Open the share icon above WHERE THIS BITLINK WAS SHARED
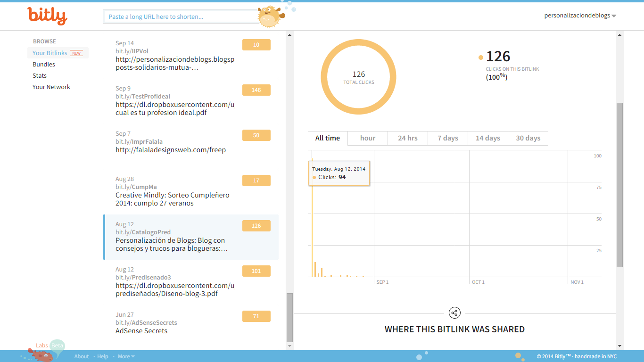The image size is (644, 362). pyautogui.click(x=454, y=313)
